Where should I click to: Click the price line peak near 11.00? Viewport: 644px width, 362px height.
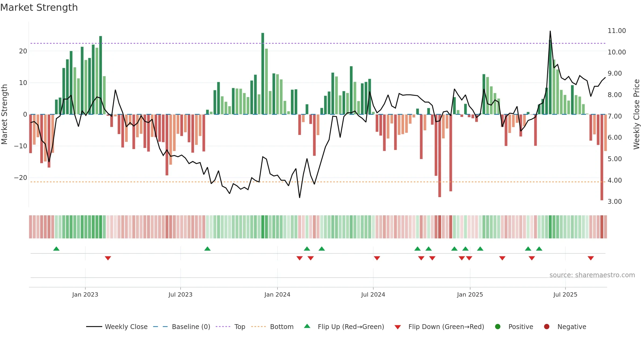point(550,31)
